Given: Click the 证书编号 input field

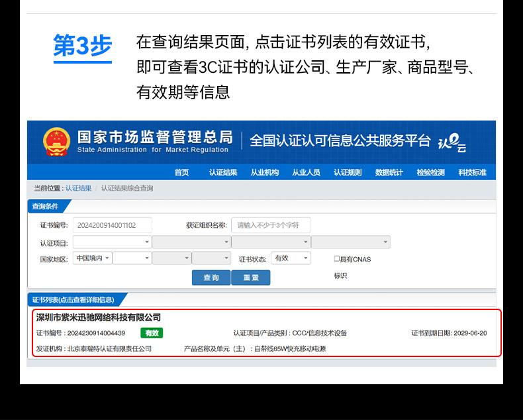Looking at the screenshot, I should (x=113, y=225).
